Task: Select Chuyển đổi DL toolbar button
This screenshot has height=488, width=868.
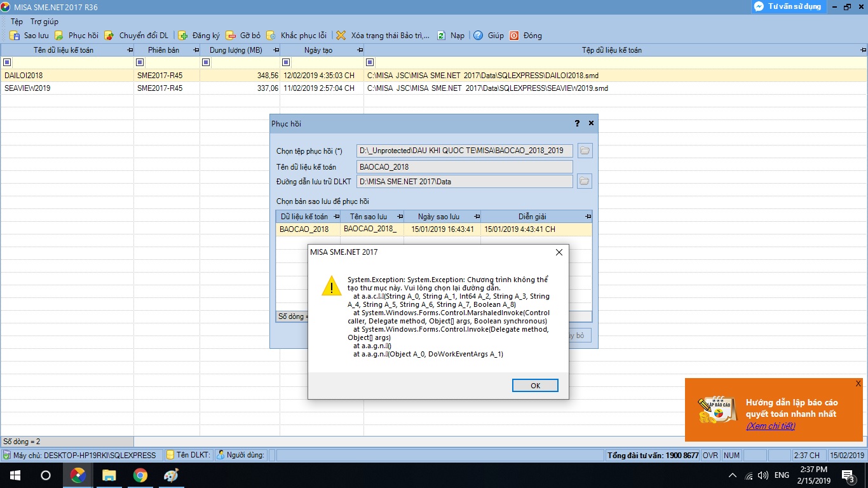Action: [137, 36]
